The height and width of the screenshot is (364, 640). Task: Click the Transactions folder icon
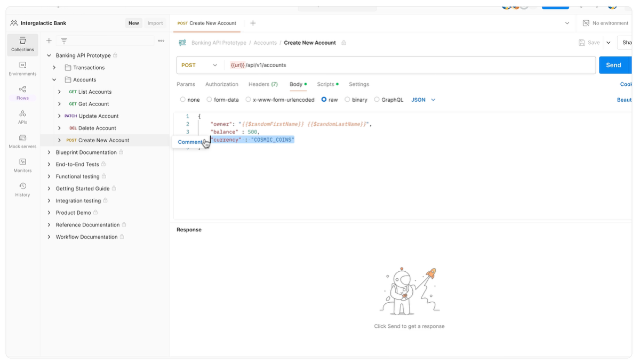[x=68, y=68]
